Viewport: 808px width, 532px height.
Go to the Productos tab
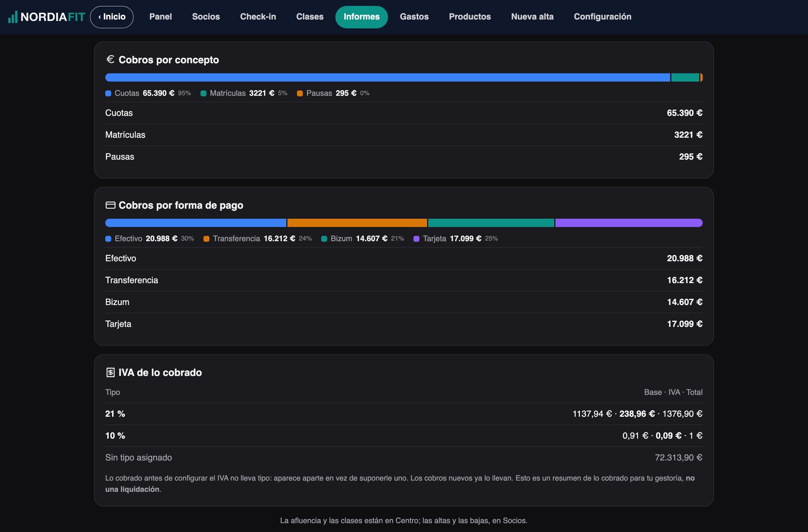(470, 17)
